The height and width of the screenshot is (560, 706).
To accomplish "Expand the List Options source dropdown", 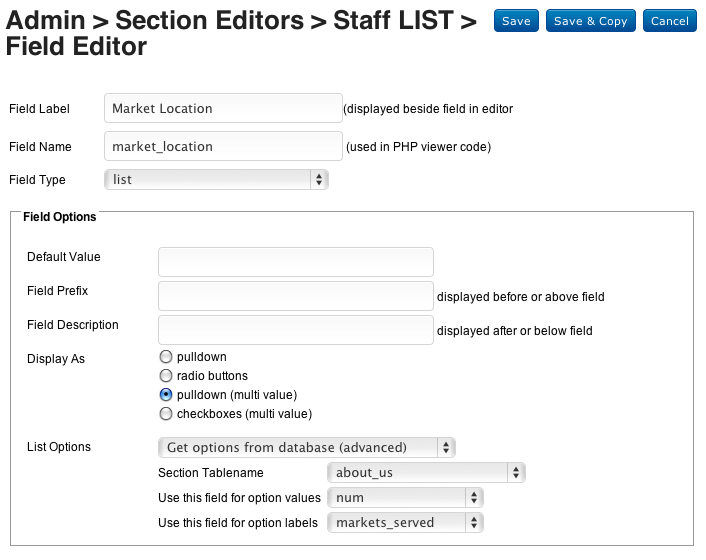I will [307, 447].
